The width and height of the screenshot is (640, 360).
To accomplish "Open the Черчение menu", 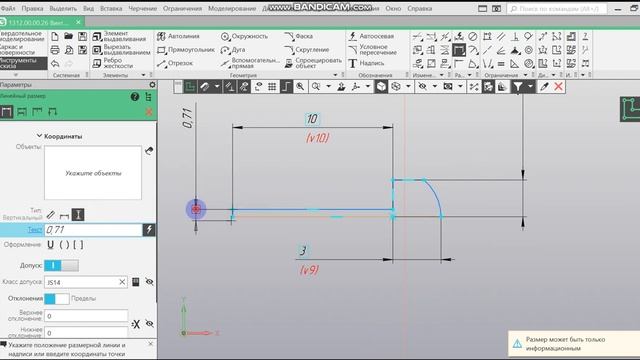I will (143, 8).
